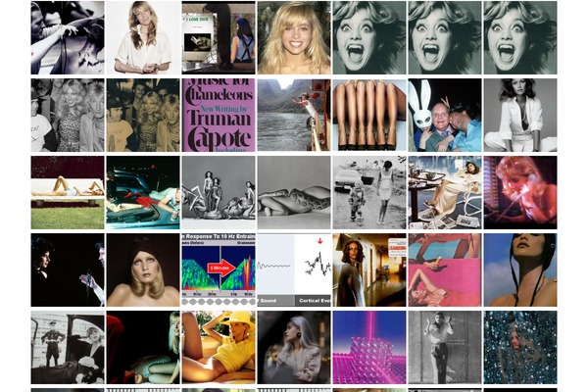Select the lounge chair with newspapers photo
Image resolution: width=588 pixels, height=392 pixels.
pyautogui.click(x=445, y=192)
